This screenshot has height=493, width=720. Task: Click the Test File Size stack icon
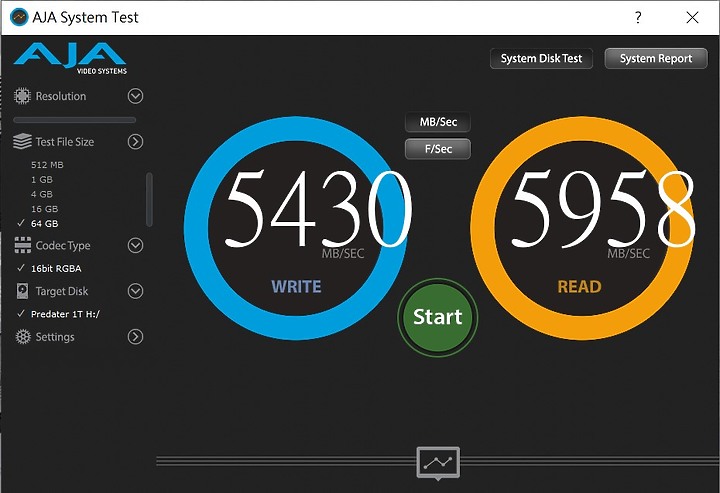coord(22,142)
